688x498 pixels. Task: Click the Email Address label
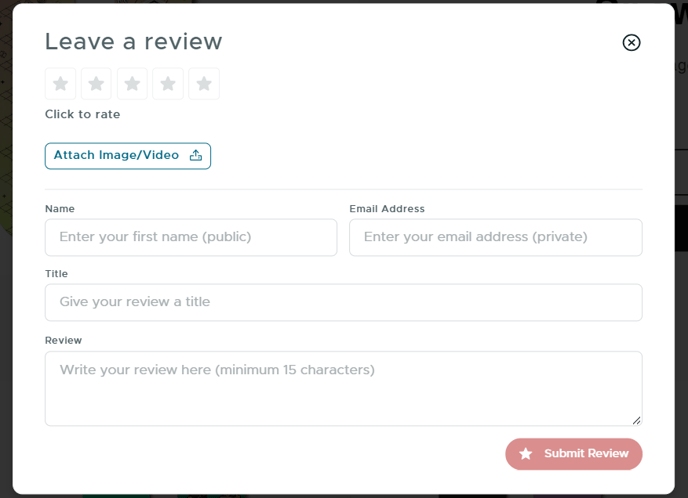(x=387, y=209)
